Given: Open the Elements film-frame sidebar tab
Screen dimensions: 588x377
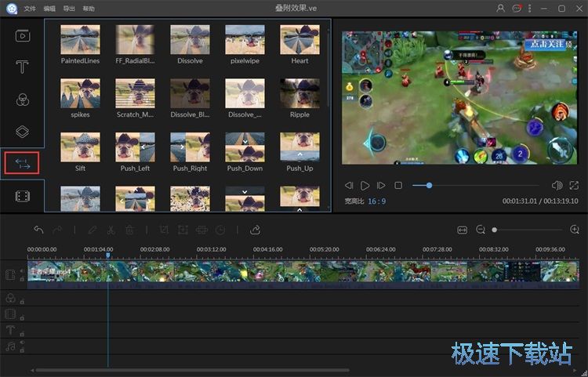Looking at the screenshot, I should (x=22, y=196).
